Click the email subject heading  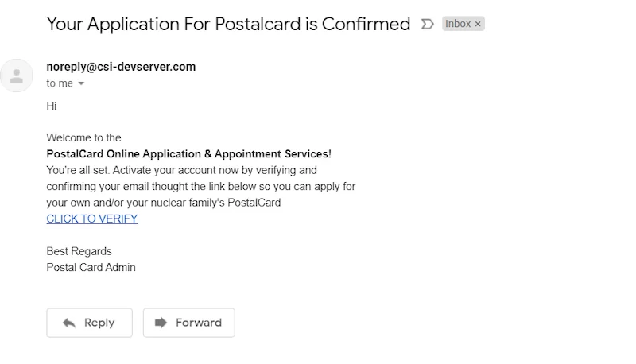[228, 24]
